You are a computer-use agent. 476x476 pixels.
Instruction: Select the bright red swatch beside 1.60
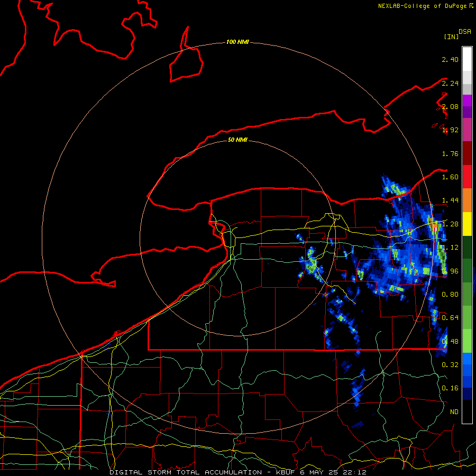(x=467, y=177)
